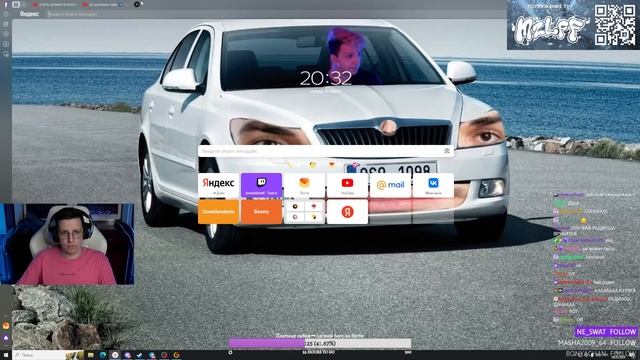Click the yellow round icon in the small icon row
640x360 pixels.
pyautogui.click(x=312, y=164)
